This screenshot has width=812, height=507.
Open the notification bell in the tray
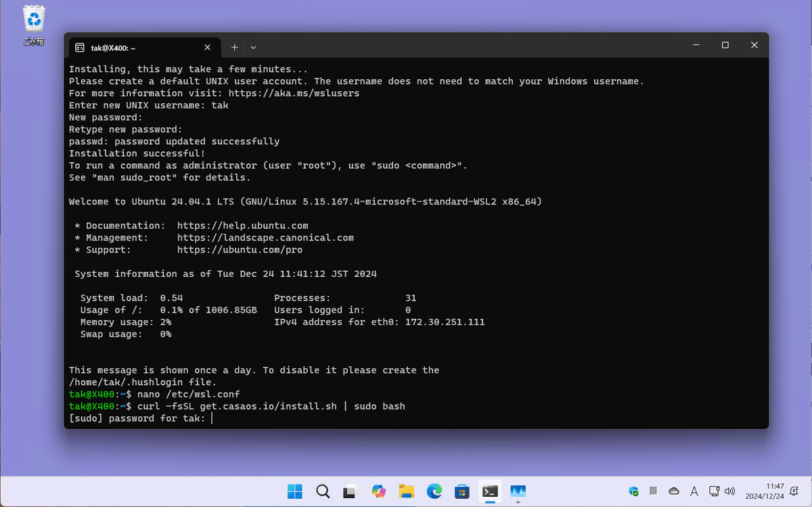point(795,491)
